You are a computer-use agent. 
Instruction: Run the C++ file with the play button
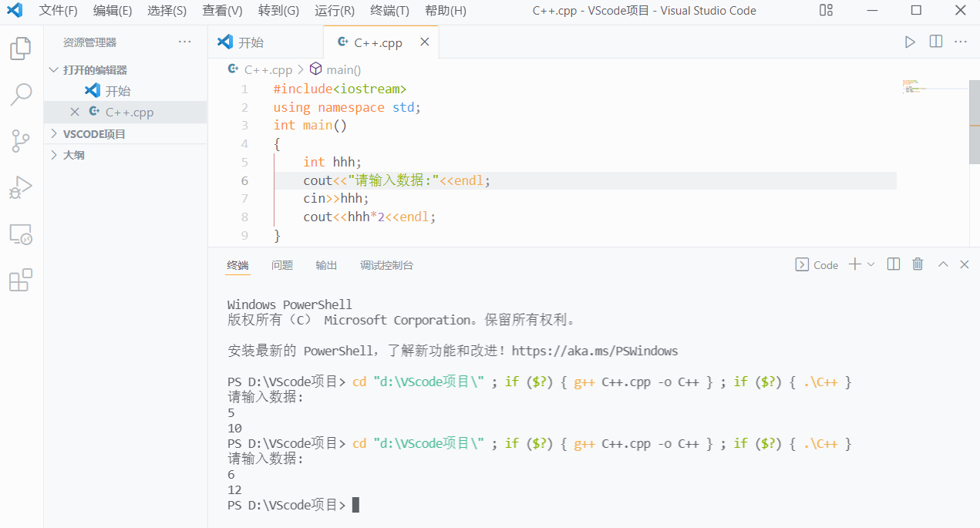tap(910, 42)
